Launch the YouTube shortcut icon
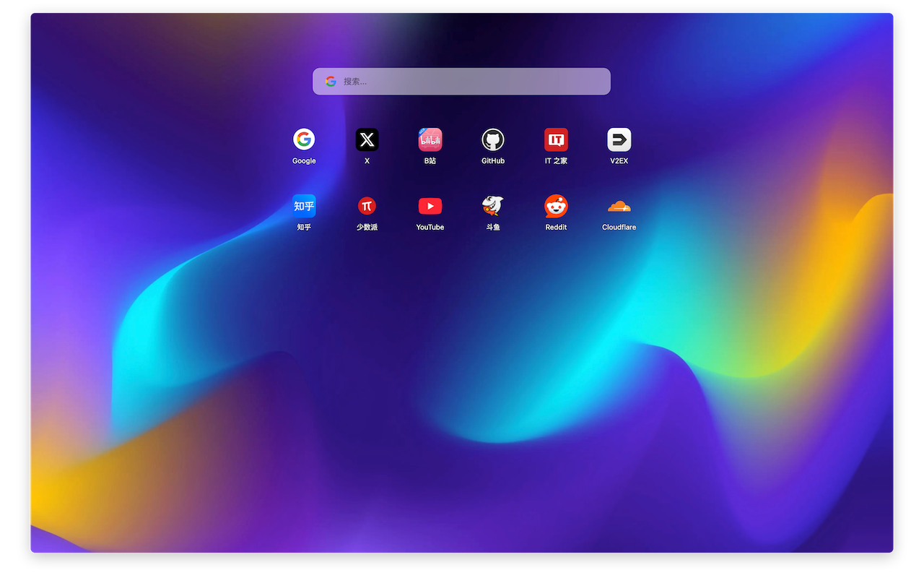The image size is (924, 578). (x=430, y=206)
